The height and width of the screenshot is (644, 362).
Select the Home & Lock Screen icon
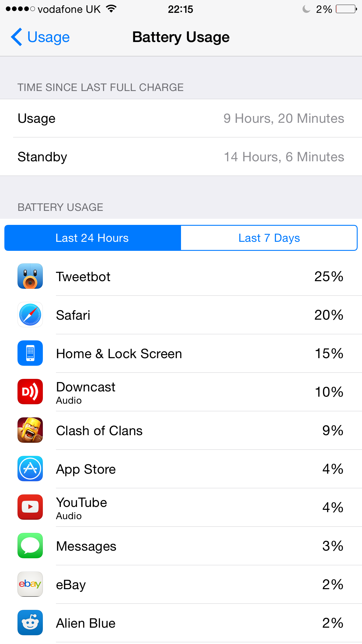30,353
